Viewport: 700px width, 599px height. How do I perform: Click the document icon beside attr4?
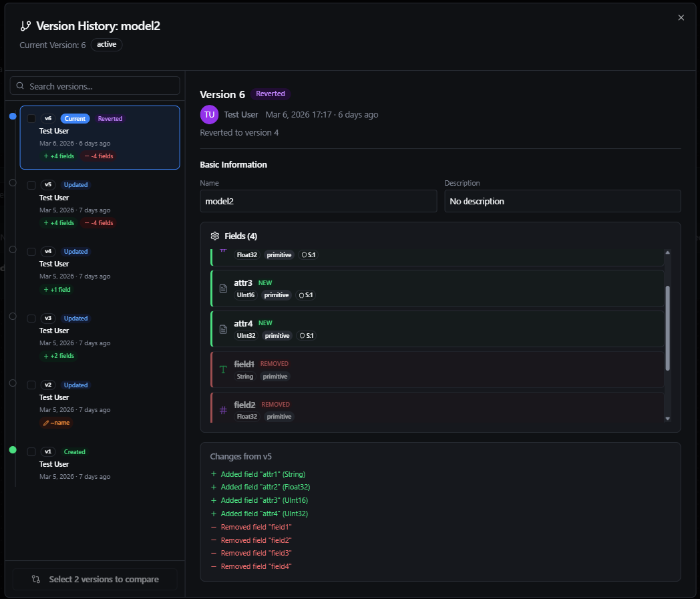coord(222,329)
